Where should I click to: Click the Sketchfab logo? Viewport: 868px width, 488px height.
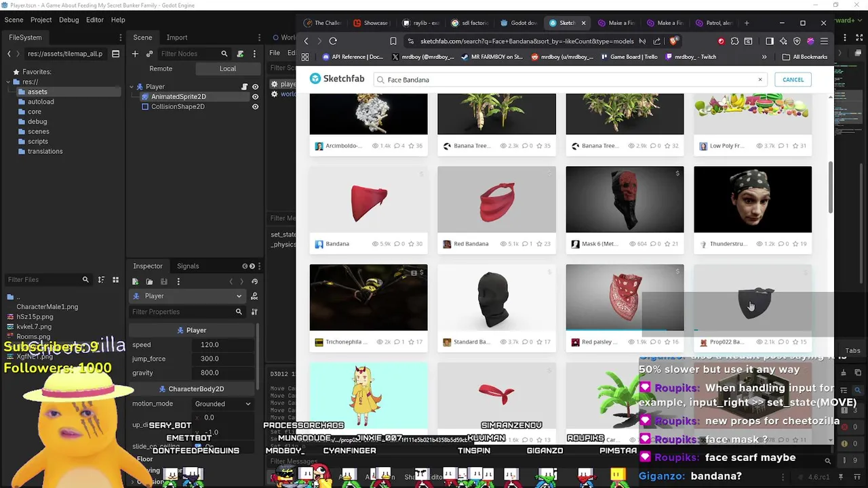coord(337,79)
